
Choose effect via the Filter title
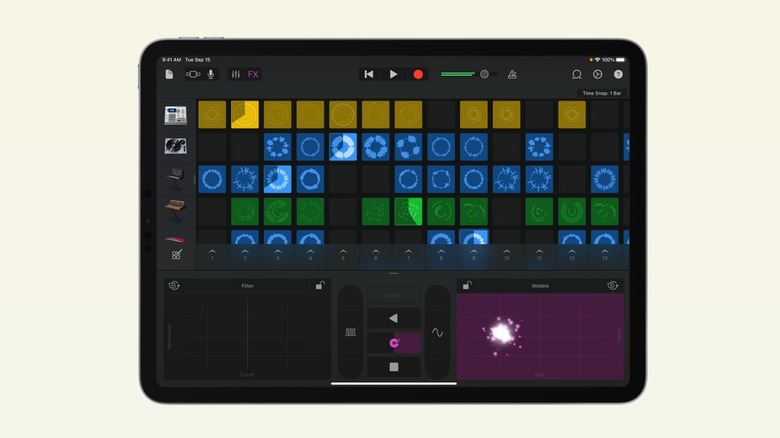(247, 286)
